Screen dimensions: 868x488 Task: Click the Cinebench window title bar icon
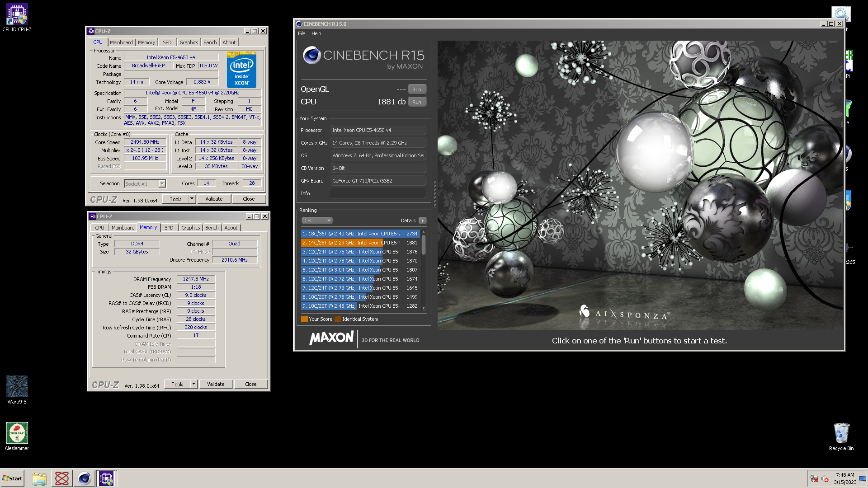coord(299,24)
